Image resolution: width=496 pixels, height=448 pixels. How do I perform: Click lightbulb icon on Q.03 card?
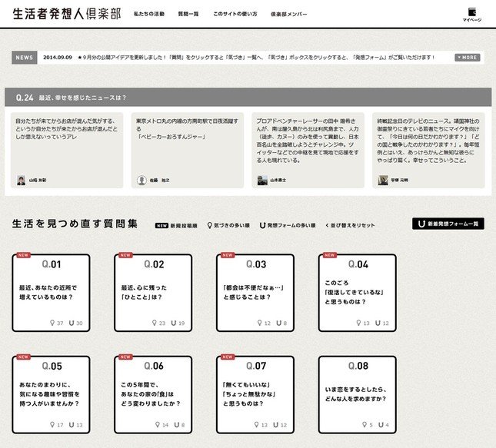259,323
